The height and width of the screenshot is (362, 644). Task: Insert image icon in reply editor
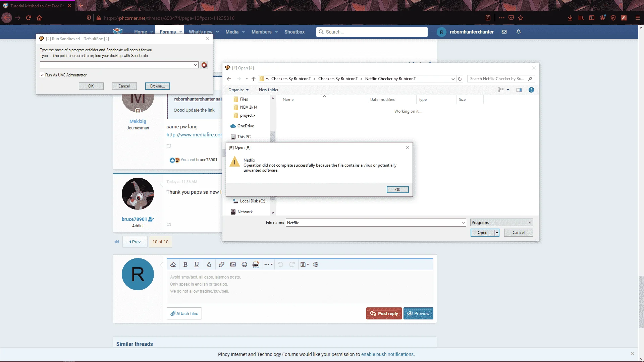click(233, 264)
